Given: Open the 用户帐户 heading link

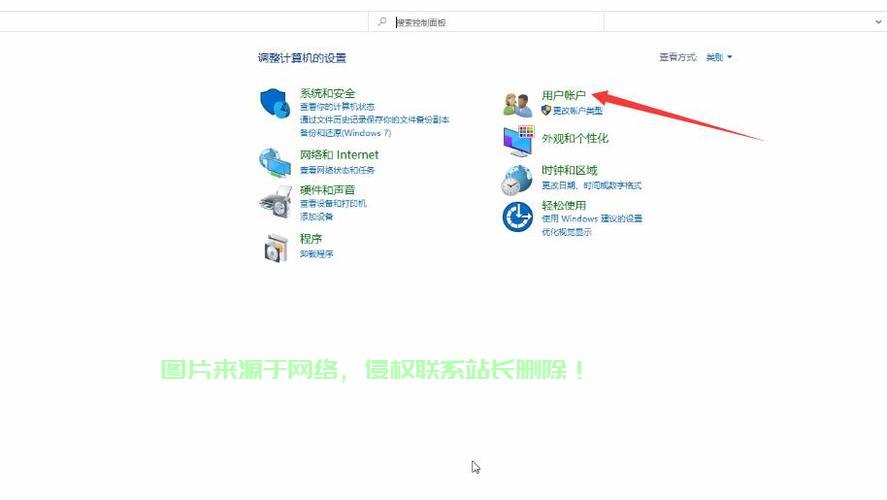Looking at the screenshot, I should (x=563, y=95).
